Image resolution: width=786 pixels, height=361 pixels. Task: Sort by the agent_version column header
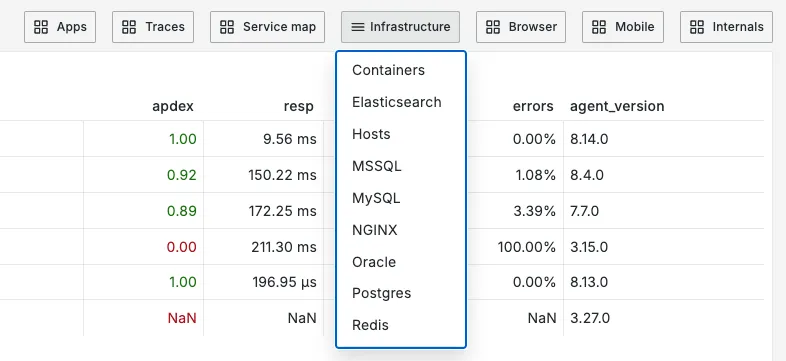tap(617, 107)
